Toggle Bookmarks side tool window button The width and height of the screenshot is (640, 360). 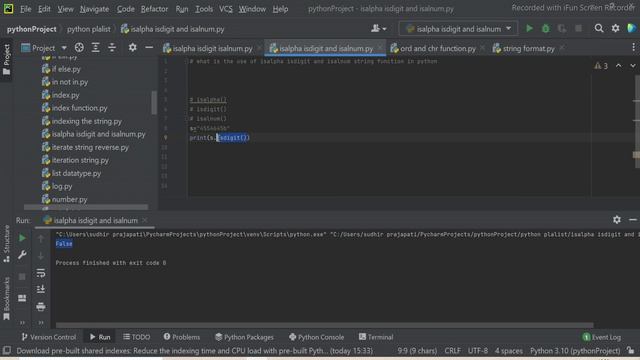7,298
